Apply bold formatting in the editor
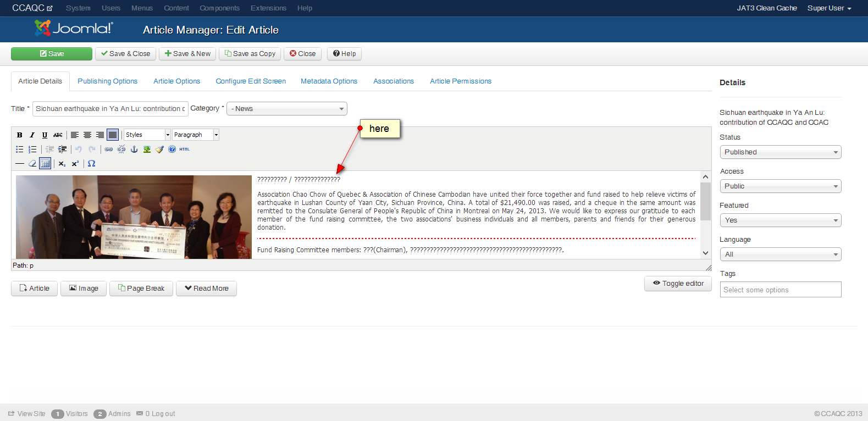 pyautogui.click(x=20, y=135)
